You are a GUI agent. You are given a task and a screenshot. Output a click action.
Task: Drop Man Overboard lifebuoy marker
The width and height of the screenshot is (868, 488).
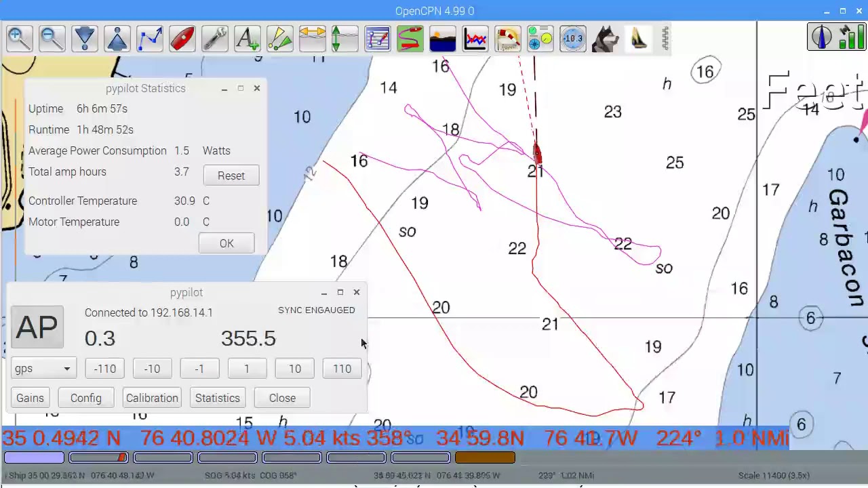[x=508, y=39]
